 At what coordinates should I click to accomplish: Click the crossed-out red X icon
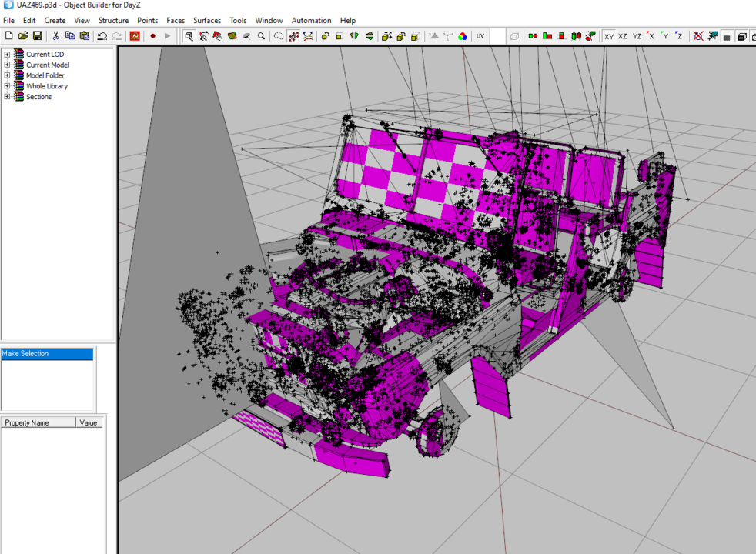click(x=697, y=36)
